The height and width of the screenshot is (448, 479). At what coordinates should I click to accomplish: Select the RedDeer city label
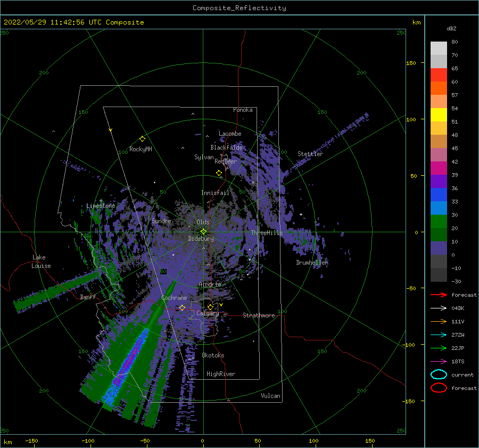coord(226,161)
